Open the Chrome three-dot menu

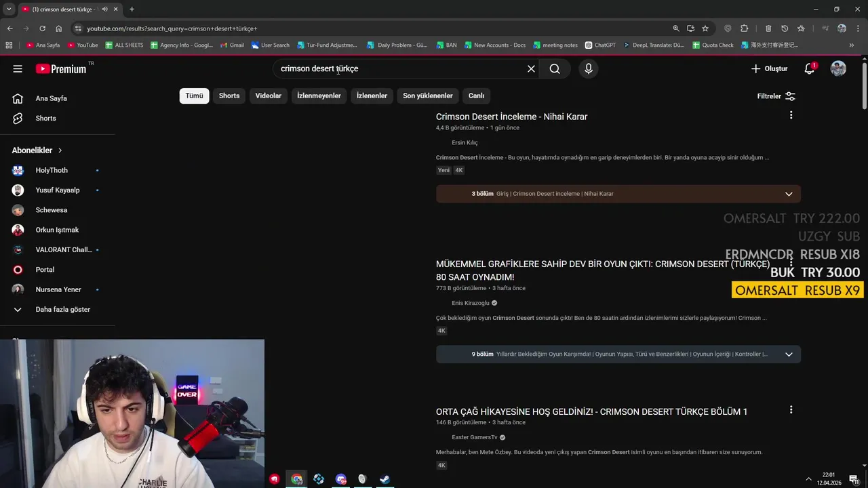click(858, 28)
